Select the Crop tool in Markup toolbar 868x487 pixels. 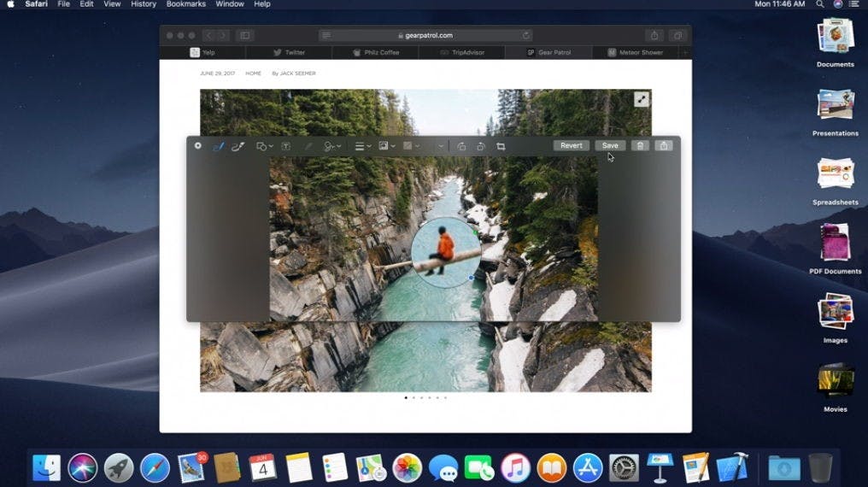click(x=501, y=146)
